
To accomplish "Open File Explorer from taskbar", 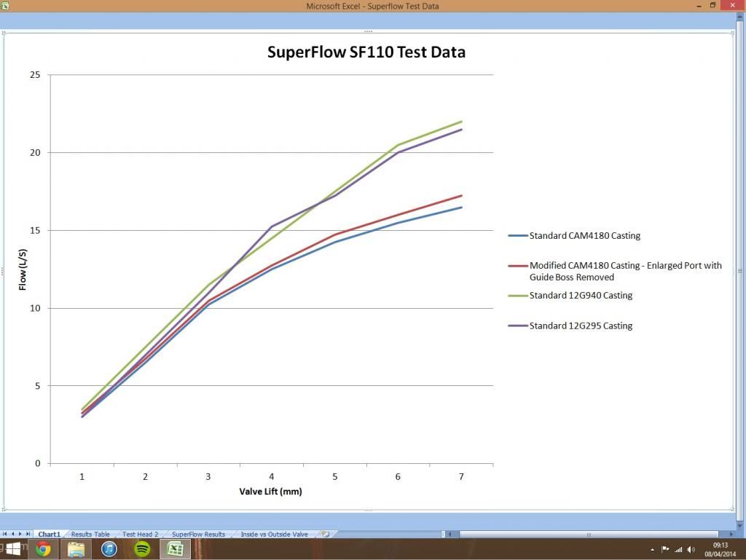I will click(76, 549).
